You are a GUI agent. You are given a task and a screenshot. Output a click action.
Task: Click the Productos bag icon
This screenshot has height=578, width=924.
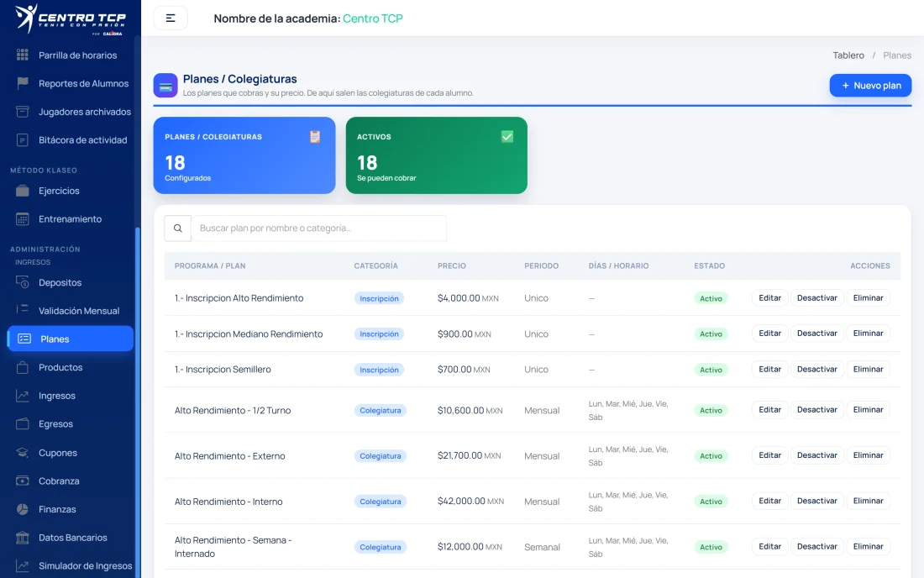tap(23, 367)
